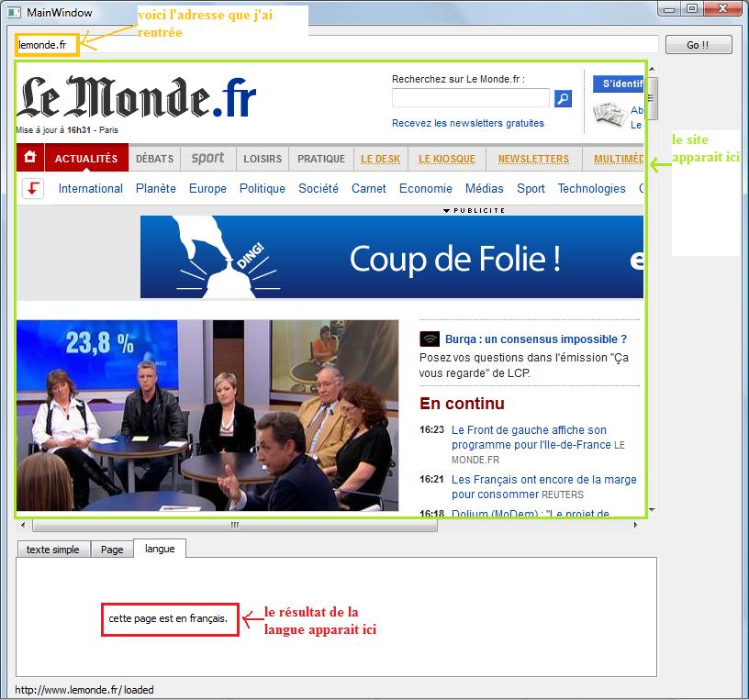Click the Le Monde.fr logo
Viewport: 749px width, 700px height.
click(137, 97)
